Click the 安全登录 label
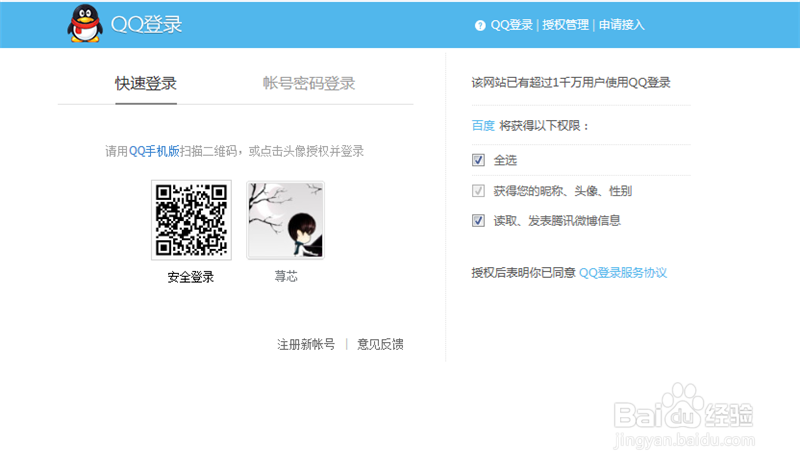The image size is (800, 468). pos(191,277)
